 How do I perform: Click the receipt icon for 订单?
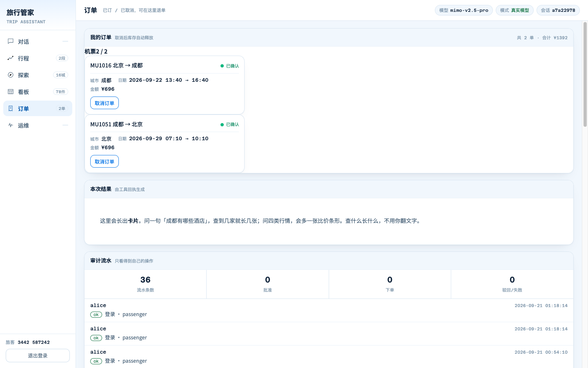click(11, 108)
